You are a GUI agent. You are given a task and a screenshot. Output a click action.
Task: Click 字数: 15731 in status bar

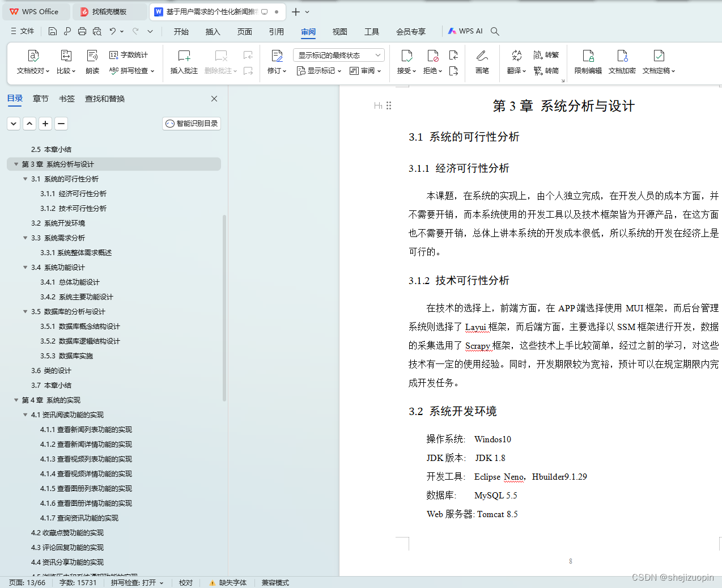coord(78,583)
